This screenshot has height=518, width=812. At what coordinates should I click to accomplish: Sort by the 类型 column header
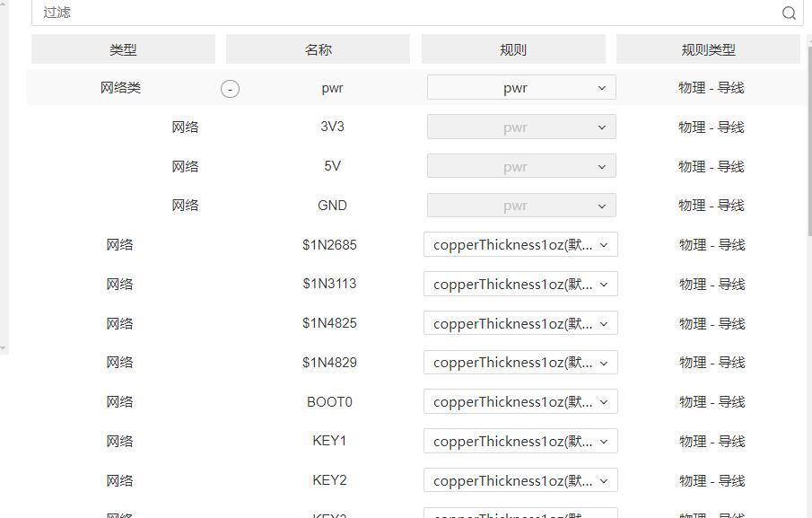123,50
